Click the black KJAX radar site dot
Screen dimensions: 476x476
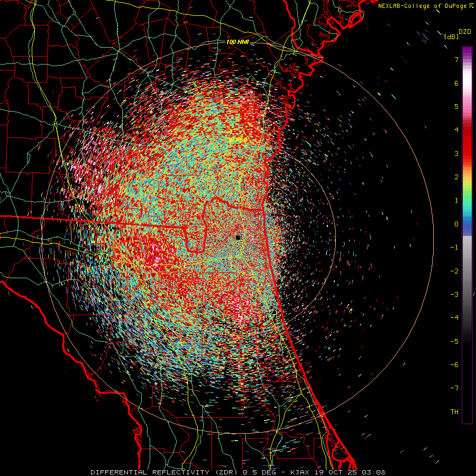(x=239, y=237)
